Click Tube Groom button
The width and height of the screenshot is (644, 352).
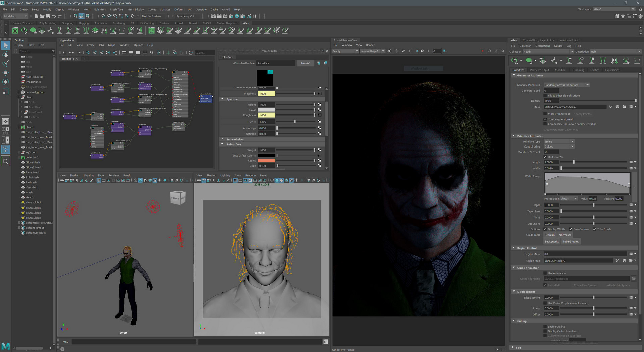point(571,242)
